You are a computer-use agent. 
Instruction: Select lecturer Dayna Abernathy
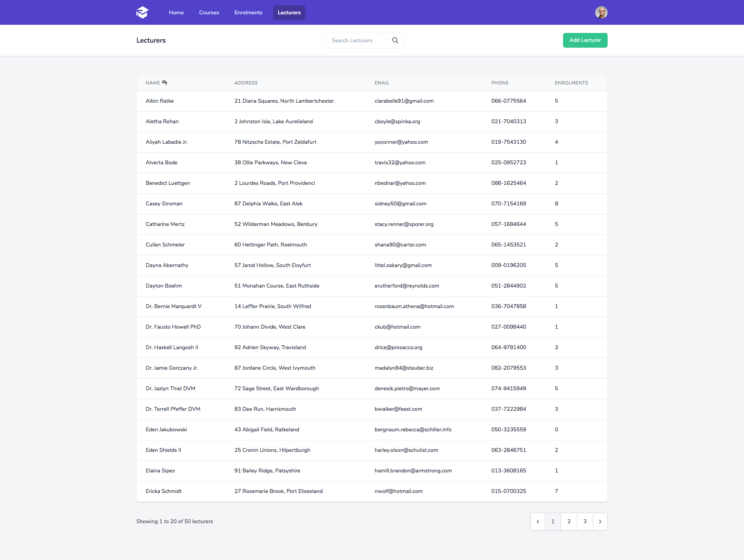[x=167, y=265]
